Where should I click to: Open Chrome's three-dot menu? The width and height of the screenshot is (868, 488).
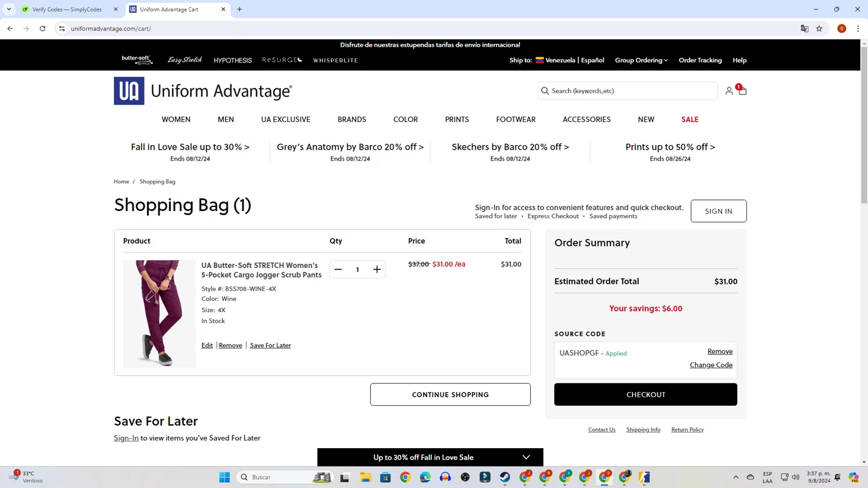coord(858,28)
